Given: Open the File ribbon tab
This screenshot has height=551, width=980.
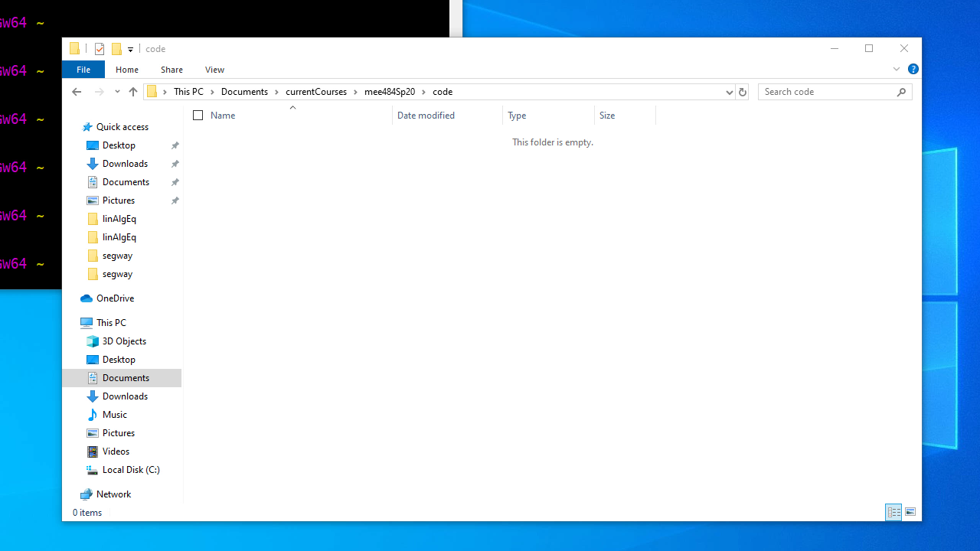Looking at the screenshot, I should (83, 70).
